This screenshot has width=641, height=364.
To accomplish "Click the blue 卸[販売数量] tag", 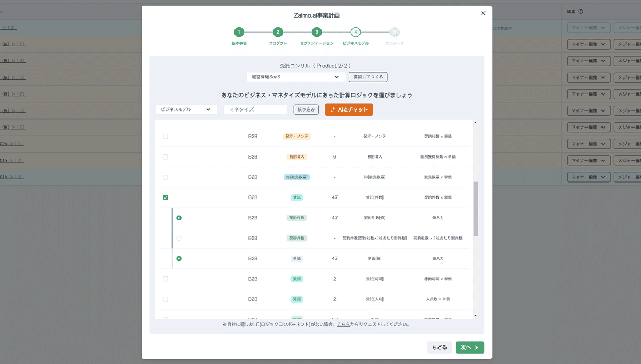I will (297, 177).
